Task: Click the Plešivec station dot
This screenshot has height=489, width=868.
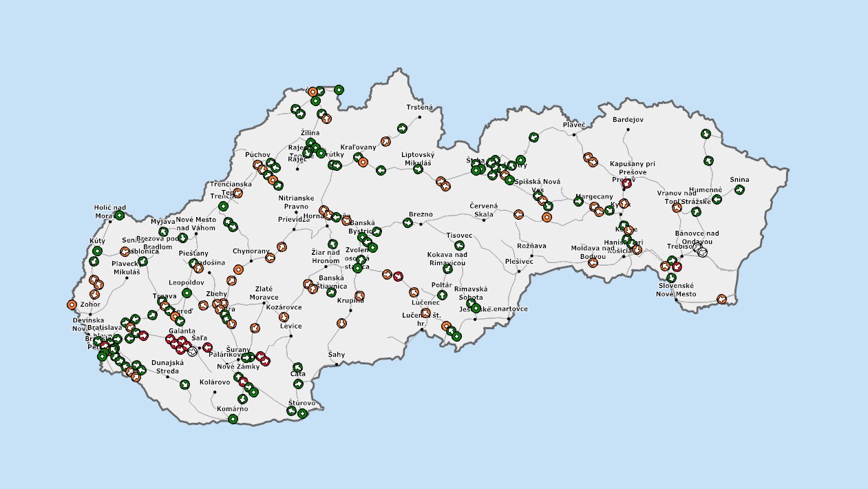Action: (x=518, y=271)
